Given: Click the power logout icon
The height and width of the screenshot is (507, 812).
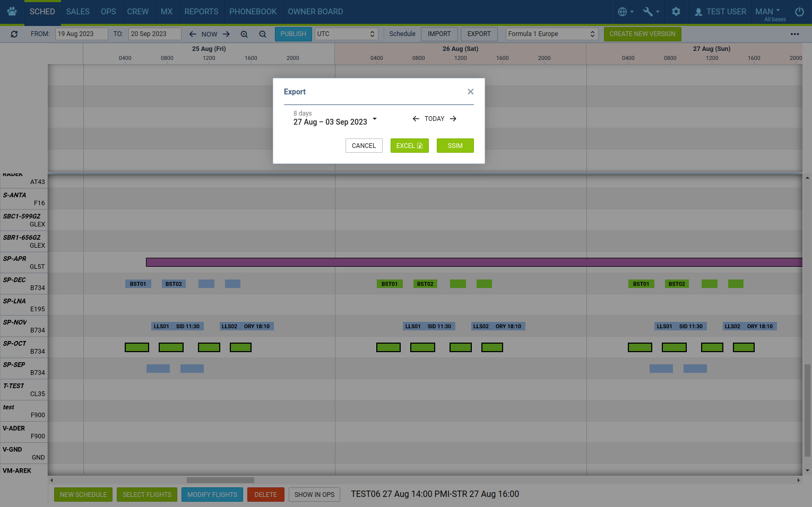Looking at the screenshot, I should tap(799, 12).
